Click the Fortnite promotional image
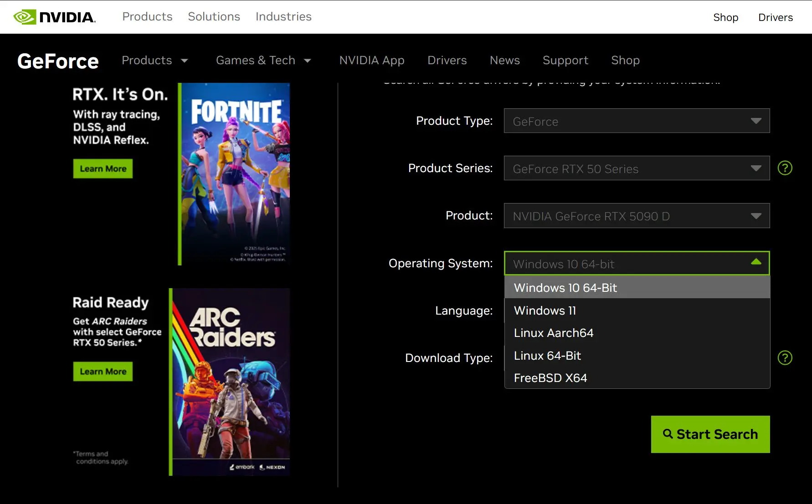 click(235, 173)
